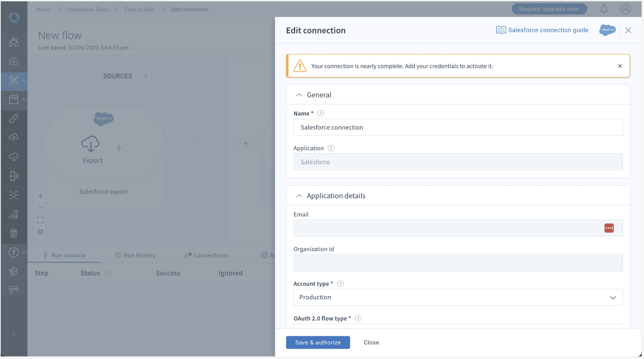Screen dimensions: 644x359
Task: Switch to the Run console tab
Action: click(64, 255)
